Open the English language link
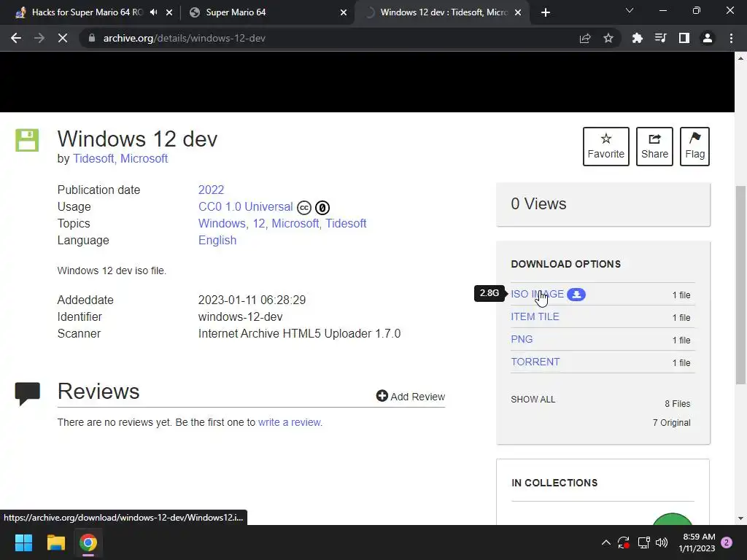This screenshot has width=747, height=560. click(x=217, y=241)
